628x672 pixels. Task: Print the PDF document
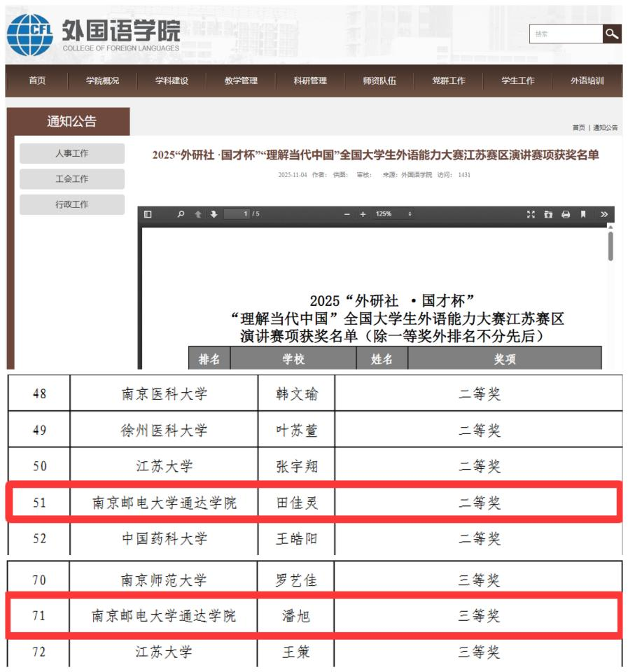click(565, 214)
